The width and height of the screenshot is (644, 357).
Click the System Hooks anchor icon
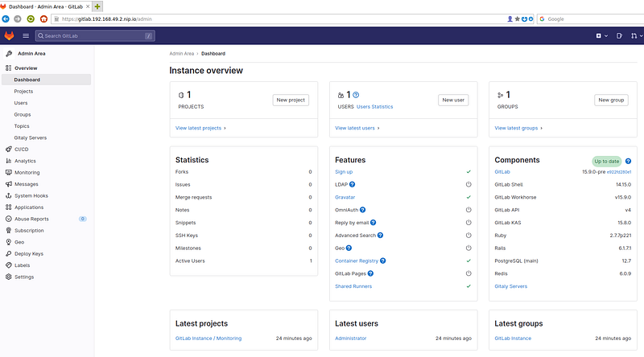point(9,195)
